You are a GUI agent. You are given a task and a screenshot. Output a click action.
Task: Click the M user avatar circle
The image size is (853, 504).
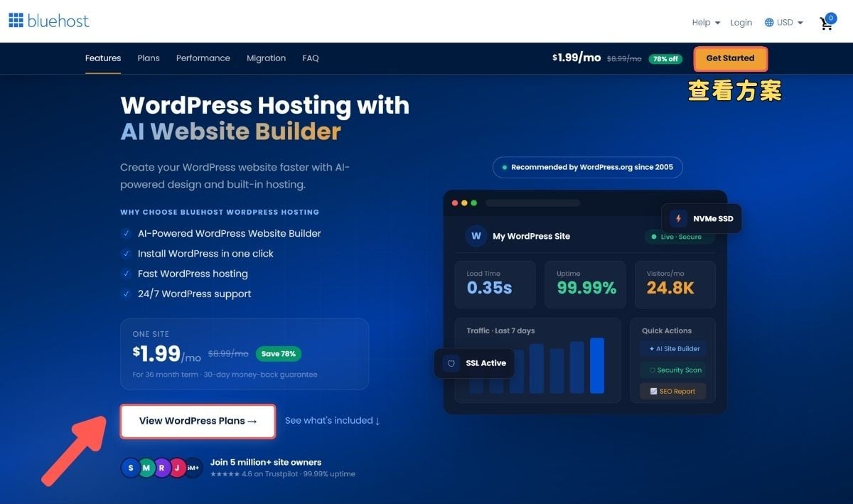tap(146, 467)
